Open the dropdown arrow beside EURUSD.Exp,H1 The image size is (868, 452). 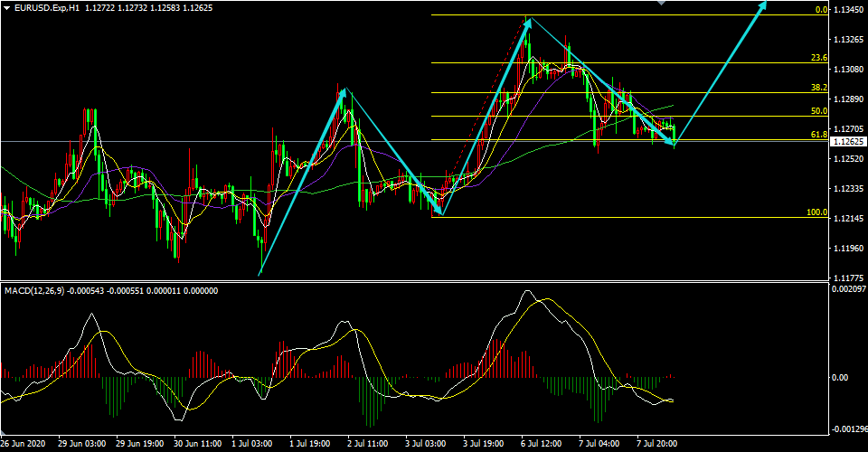click(6, 8)
